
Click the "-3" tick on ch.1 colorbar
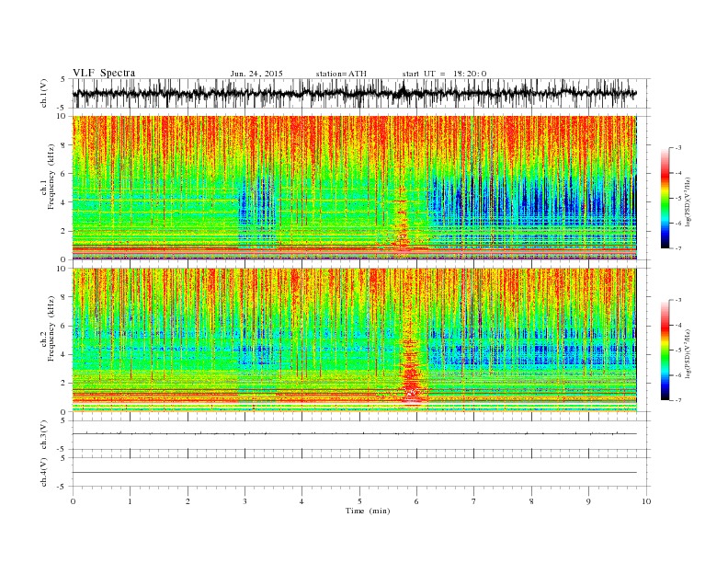coord(678,148)
